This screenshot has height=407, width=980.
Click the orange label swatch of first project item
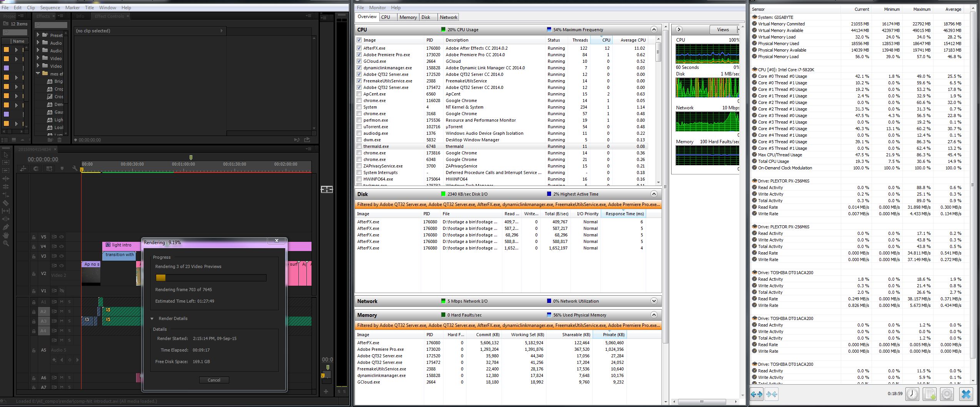6,50
